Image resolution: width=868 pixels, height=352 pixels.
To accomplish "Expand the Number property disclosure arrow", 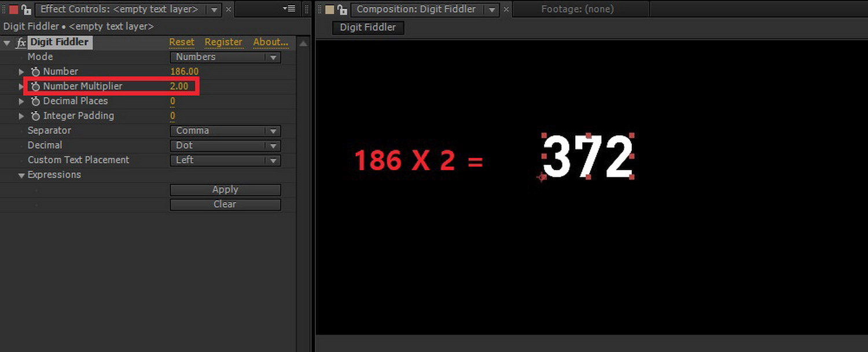I will coord(21,71).
